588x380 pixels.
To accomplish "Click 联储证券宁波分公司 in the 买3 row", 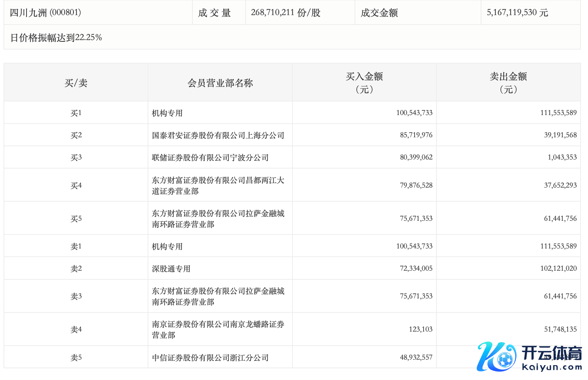I will pyautogui.click(x=210, y=158).
